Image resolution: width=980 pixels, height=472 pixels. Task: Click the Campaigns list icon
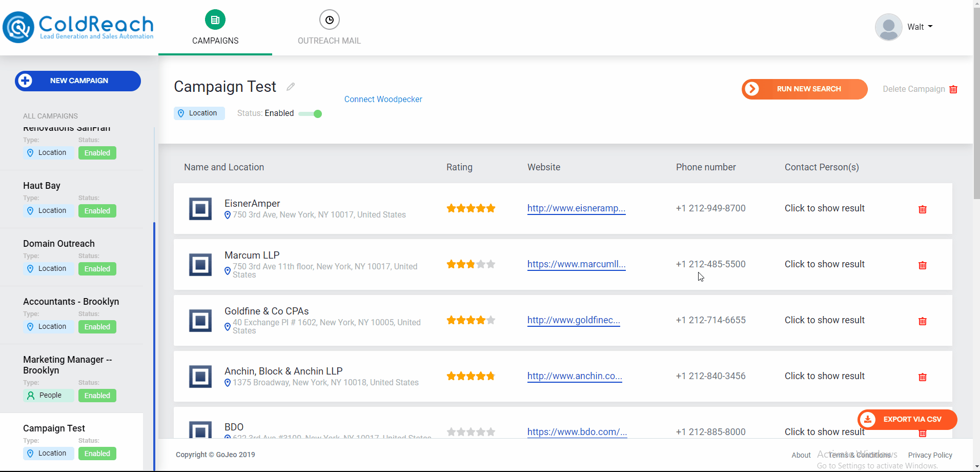215,20
